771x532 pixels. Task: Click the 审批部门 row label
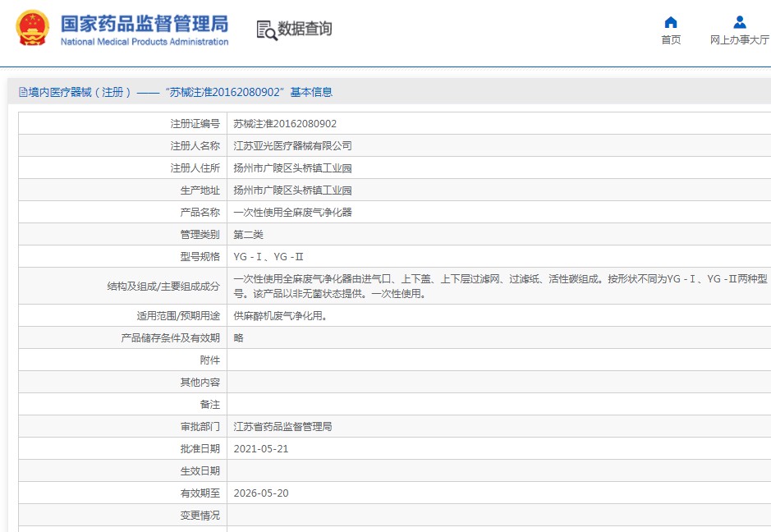200,426
